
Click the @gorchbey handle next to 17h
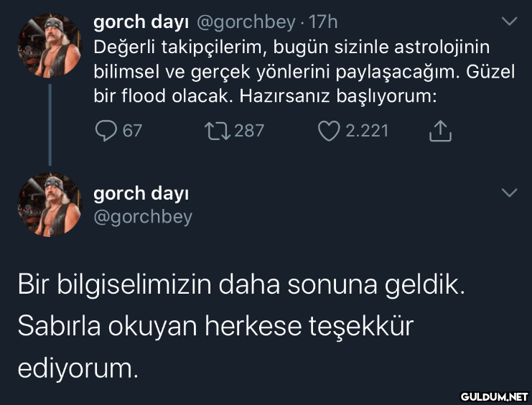click(246, 22)
